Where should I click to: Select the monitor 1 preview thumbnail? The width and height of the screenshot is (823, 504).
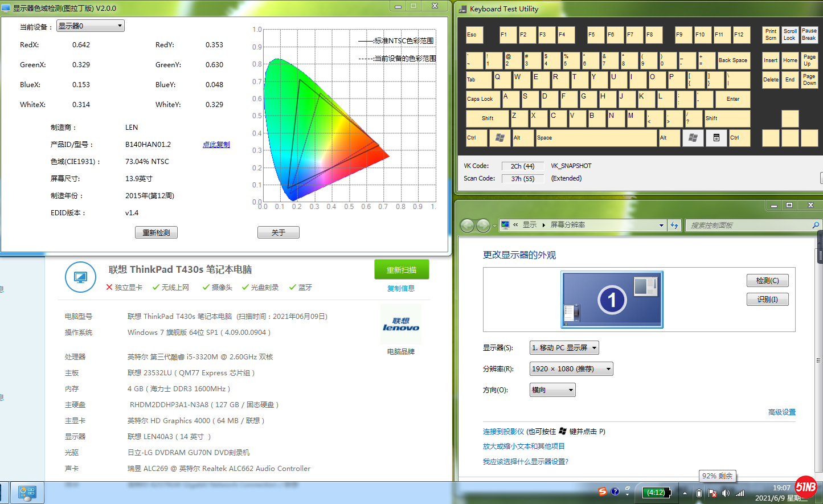tap(612, 300)
